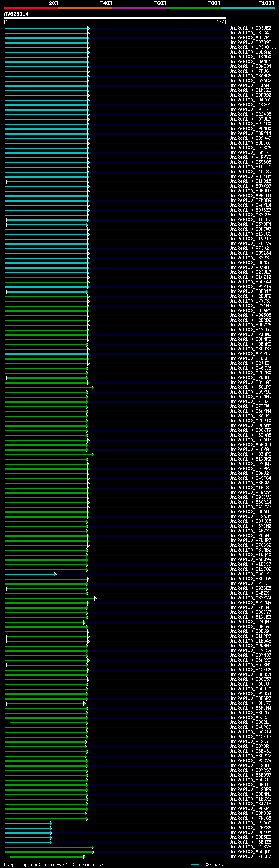Select label UniRef100_P73020
The height and width of the screenshot is (868, 279).
(x=250, y=248)
